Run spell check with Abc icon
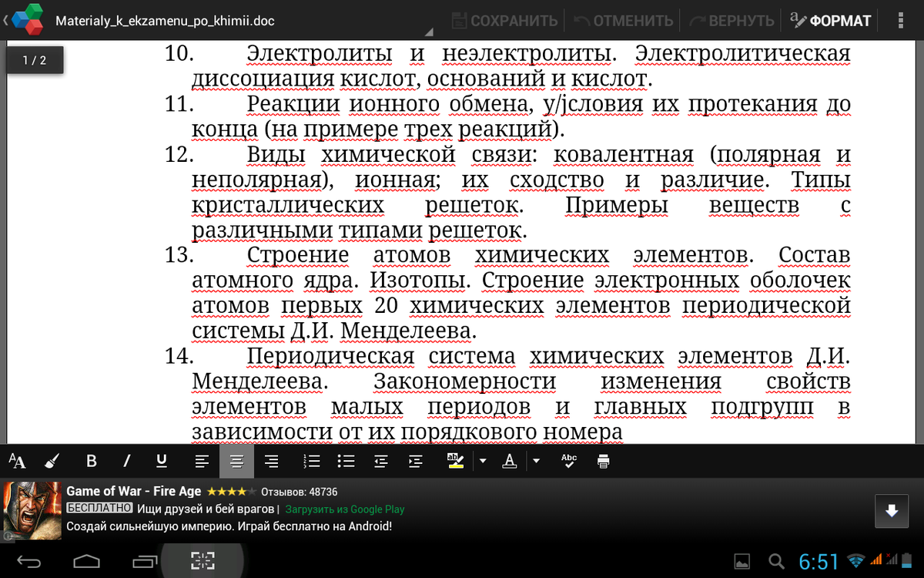 tap(569, 462)
